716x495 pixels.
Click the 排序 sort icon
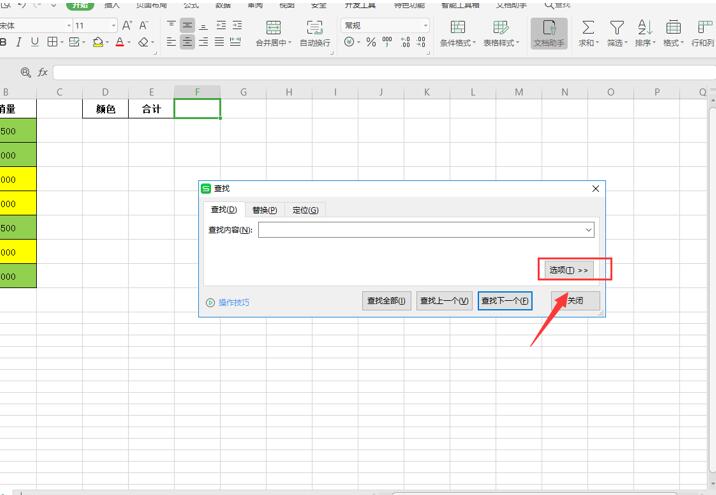coord(645,28)
